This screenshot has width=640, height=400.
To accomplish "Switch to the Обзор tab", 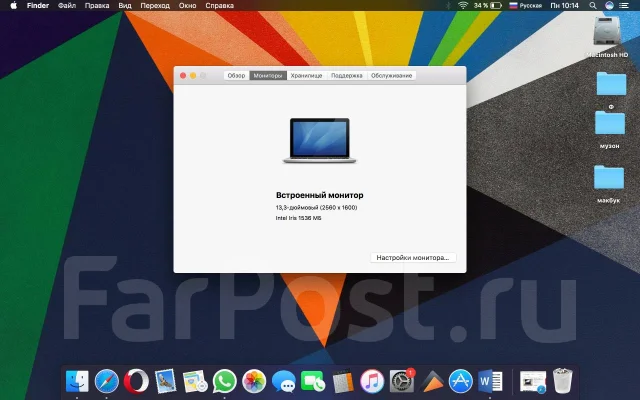I will point(236,76).
